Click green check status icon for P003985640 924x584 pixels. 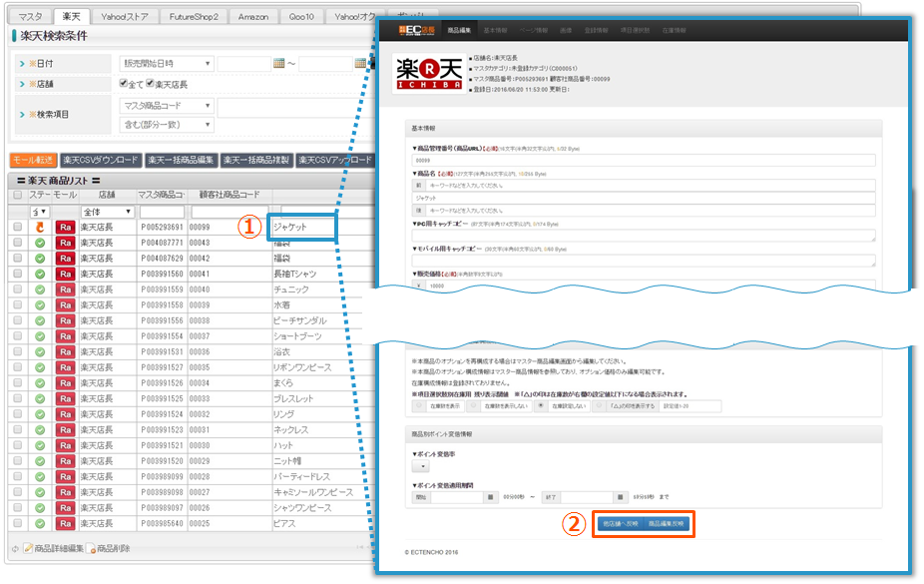pyautogui.click(x=40, y=523)
